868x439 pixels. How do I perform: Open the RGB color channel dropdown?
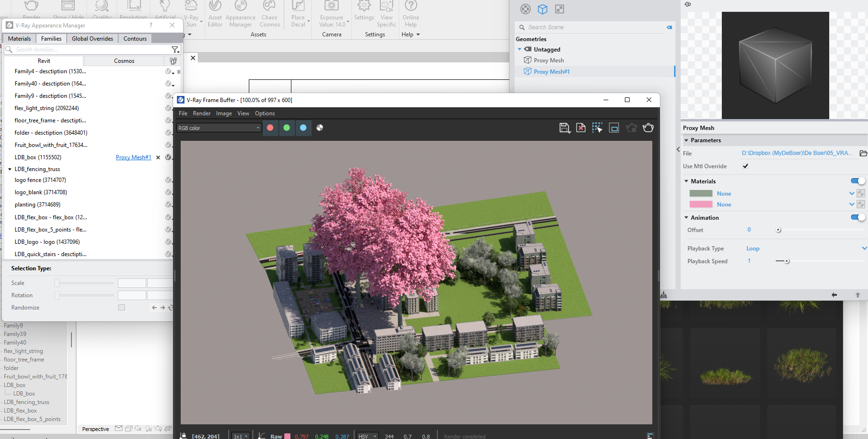click(x=219, y=128)
